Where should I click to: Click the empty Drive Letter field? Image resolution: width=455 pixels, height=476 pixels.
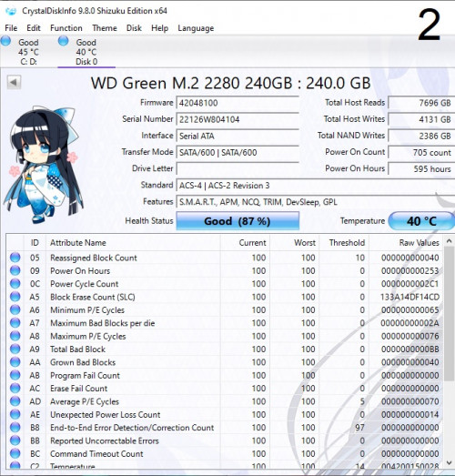coord(238,168)
